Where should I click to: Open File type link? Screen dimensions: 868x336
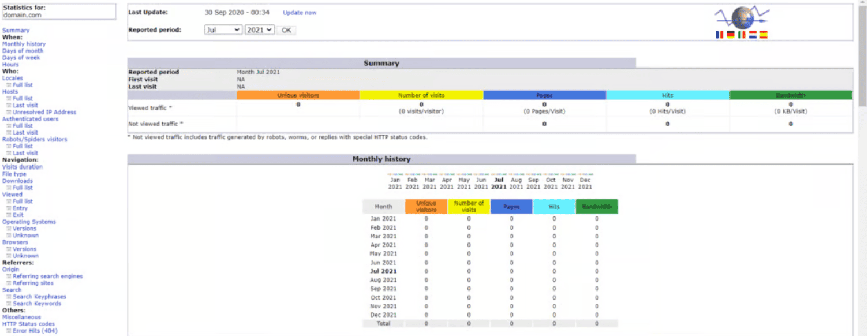pos(14,174)
